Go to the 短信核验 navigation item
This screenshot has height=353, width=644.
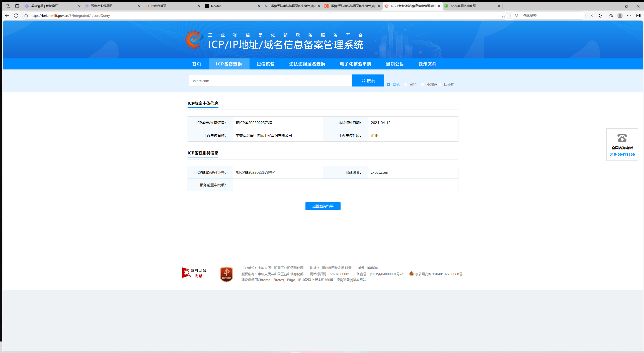[265, 64]
